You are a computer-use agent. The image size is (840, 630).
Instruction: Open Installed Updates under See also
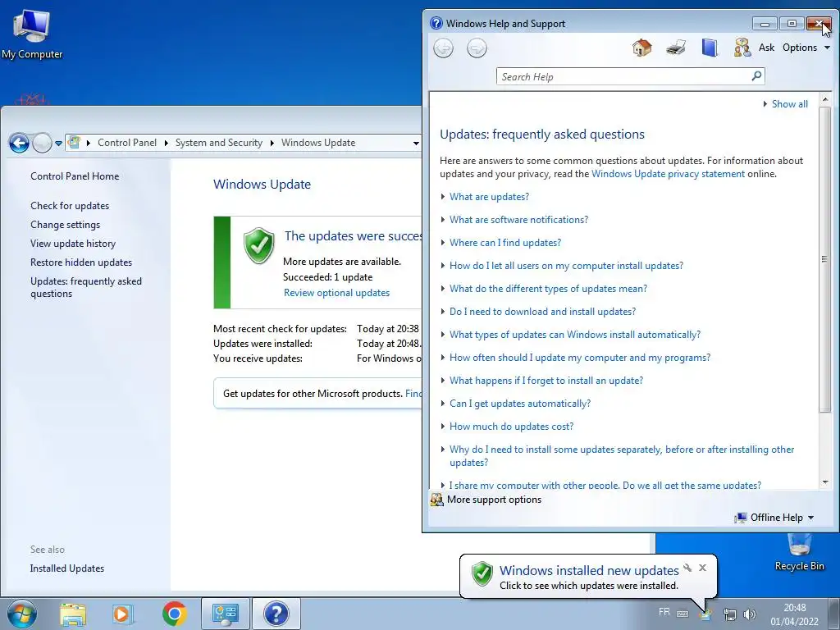(x=67, y=568)
